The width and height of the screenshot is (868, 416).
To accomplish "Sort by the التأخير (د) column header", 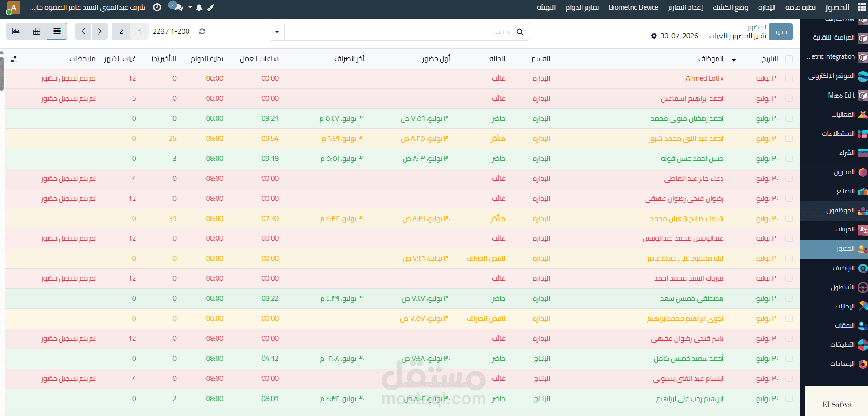I will (x=164, y=59).
